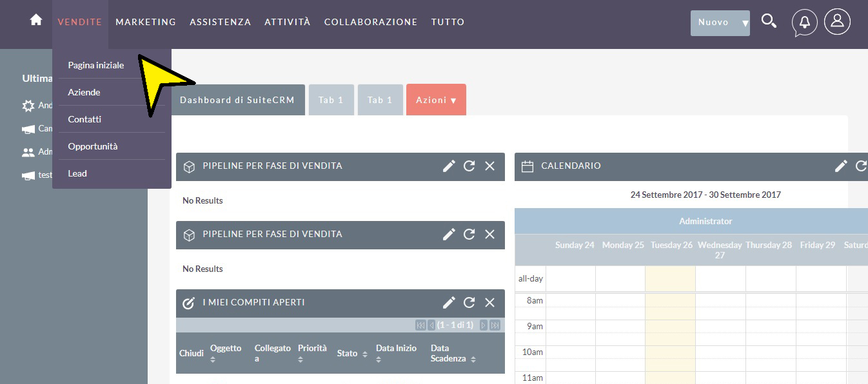Select Monday 25 column header in calendar
Viewport: 868px width, 384px height.
coord(623,245)
